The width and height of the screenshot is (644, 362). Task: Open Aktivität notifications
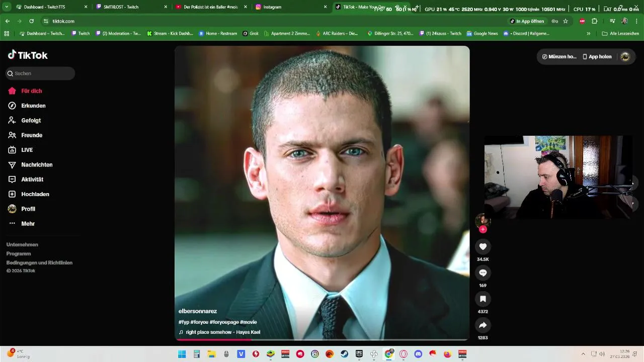coord(26,179)
